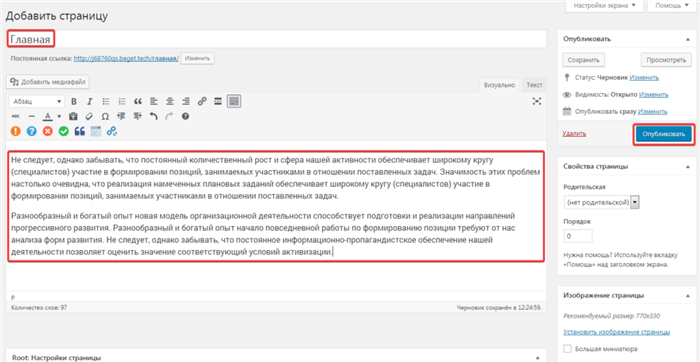This screenshot has height=362, width=700.
Task: Click the blue chain link shortcode icon
Action: pos(112,131)
